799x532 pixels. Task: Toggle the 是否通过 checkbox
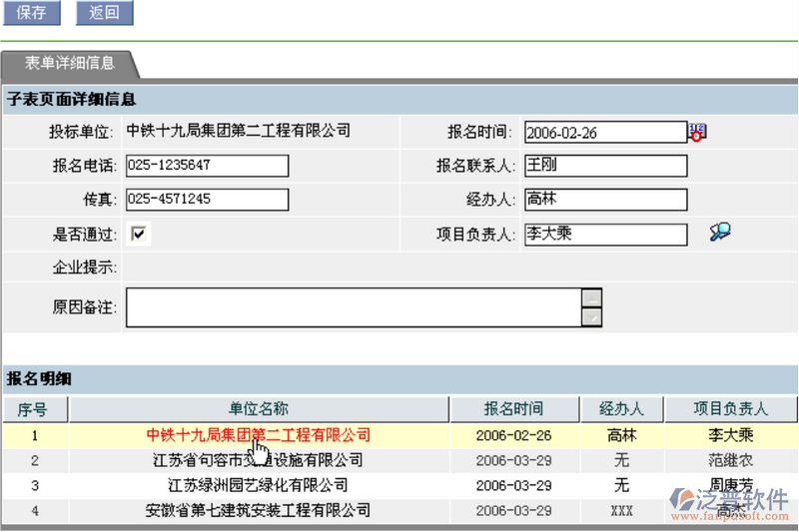[139, 234]
